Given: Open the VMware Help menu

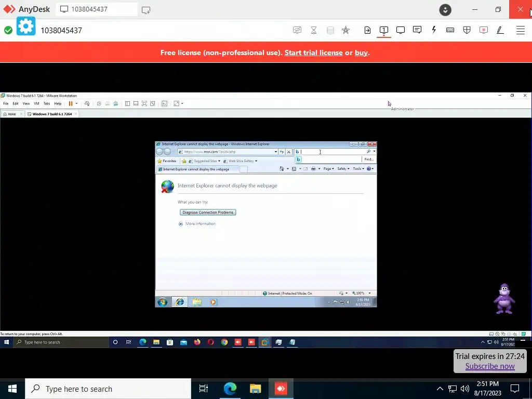Looking at the screenshot, I should tap(58, 103).
